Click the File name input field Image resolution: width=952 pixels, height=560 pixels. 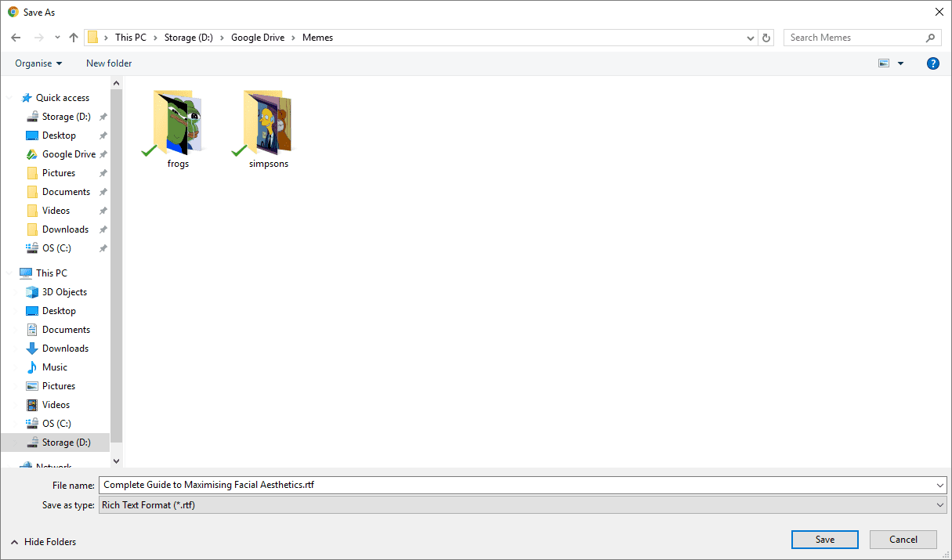click(x=517, y=486)
